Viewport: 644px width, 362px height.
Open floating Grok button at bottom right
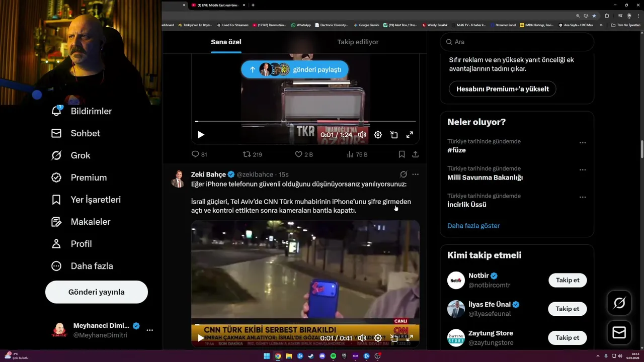click(619, 303)
